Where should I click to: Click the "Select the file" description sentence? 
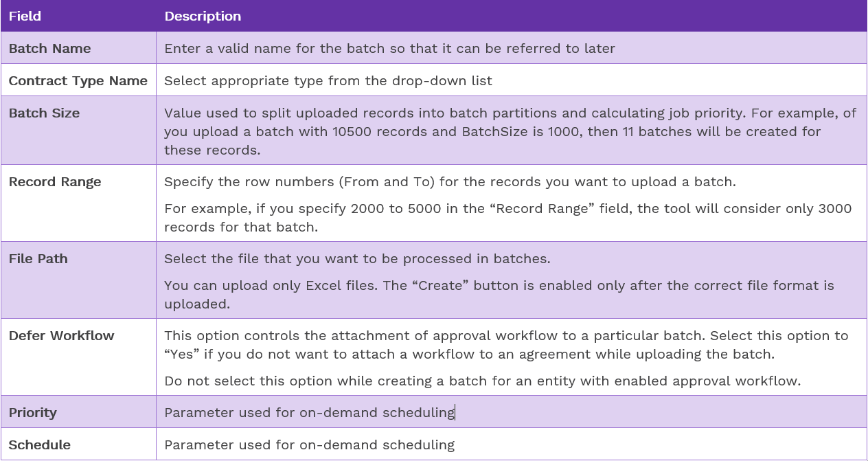pyautogui.click(x=357, y=258)
